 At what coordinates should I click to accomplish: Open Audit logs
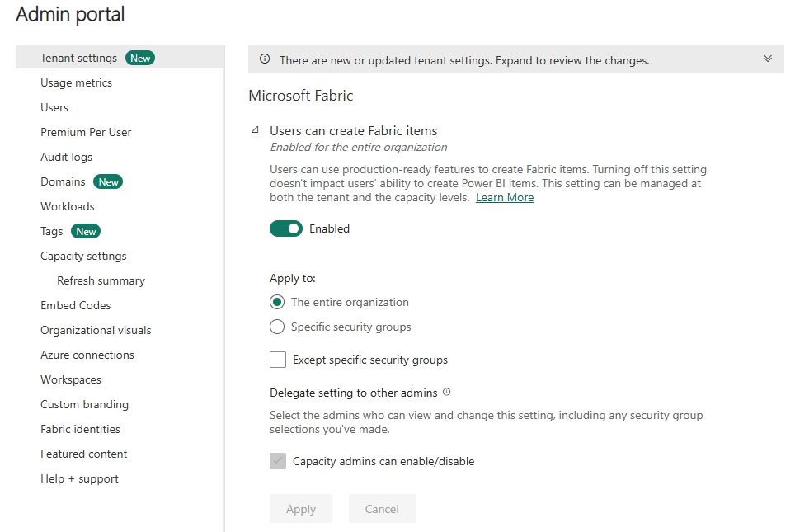coord(67,158)
